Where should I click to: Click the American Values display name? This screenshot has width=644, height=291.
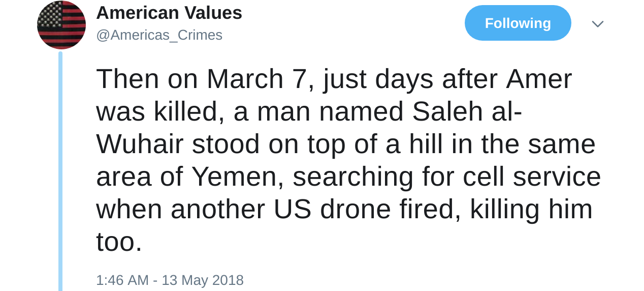click(x=169, y=13)
